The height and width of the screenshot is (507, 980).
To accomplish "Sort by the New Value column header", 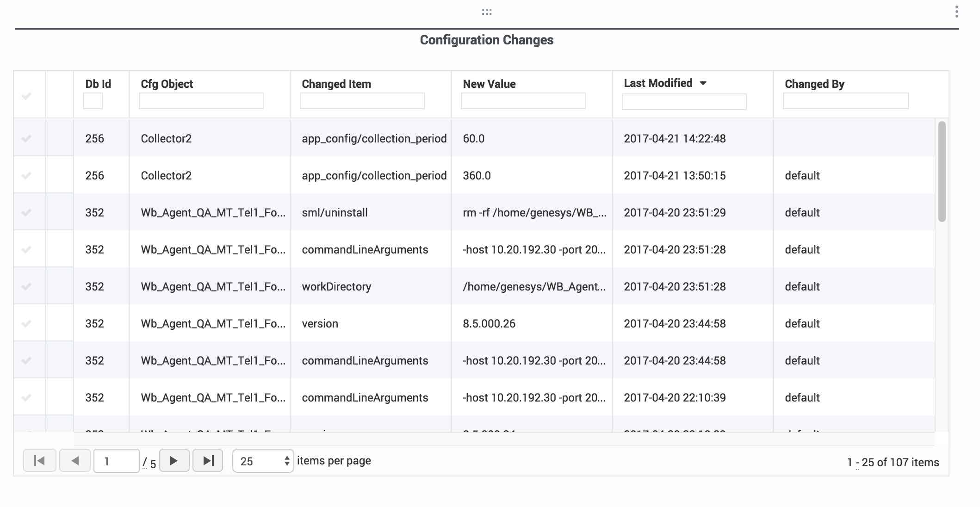I will pos(489,84).
